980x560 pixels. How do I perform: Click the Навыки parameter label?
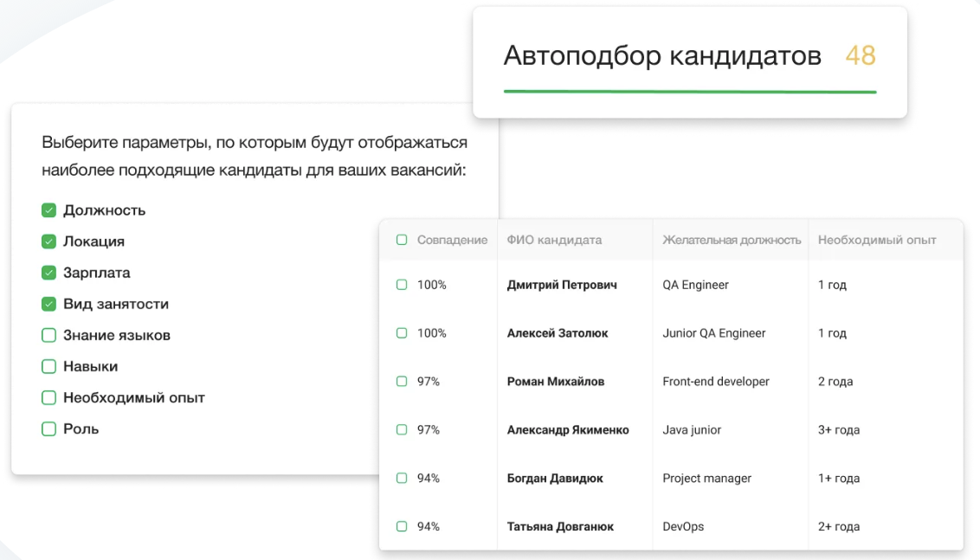click(91, 366)
